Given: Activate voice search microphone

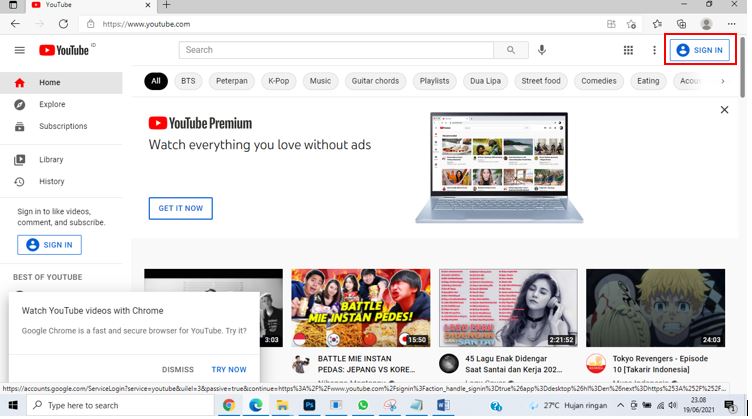Looking at the screenshot, I should click(541, 50).
